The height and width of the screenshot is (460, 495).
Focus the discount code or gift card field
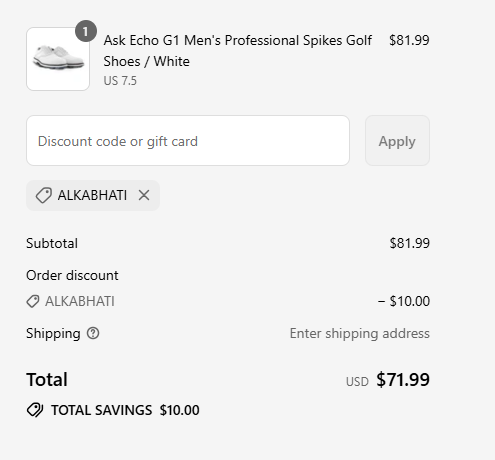[188, 141]
